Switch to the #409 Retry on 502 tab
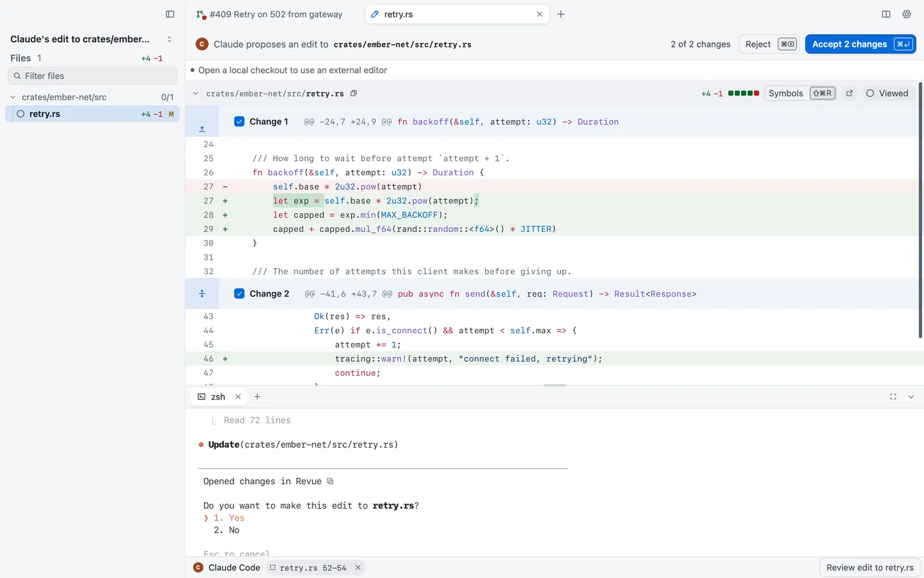Screen dimensions: 924x578 pyautogui.click(x=269, y=14)
